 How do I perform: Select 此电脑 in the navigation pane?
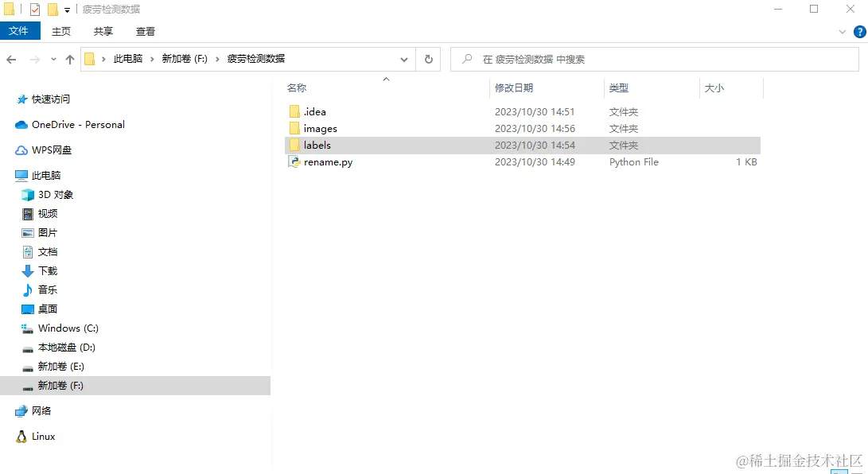tap(46, 175)
